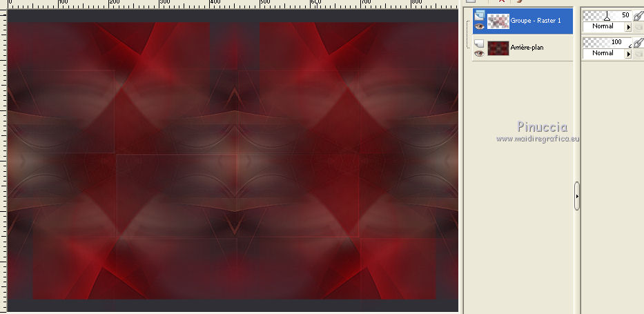
Task: Click Normal blend mode field of Arrière-plan
Action: 603,53
